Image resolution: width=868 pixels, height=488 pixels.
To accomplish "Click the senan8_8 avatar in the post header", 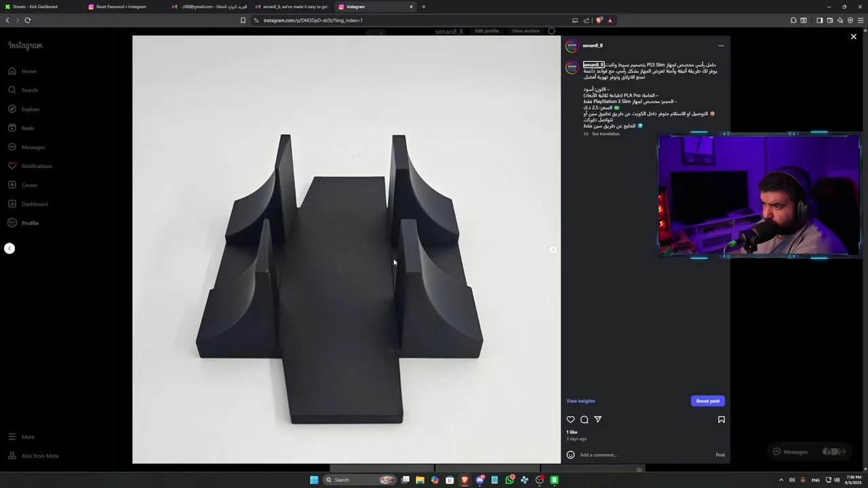I will point(572,46).
